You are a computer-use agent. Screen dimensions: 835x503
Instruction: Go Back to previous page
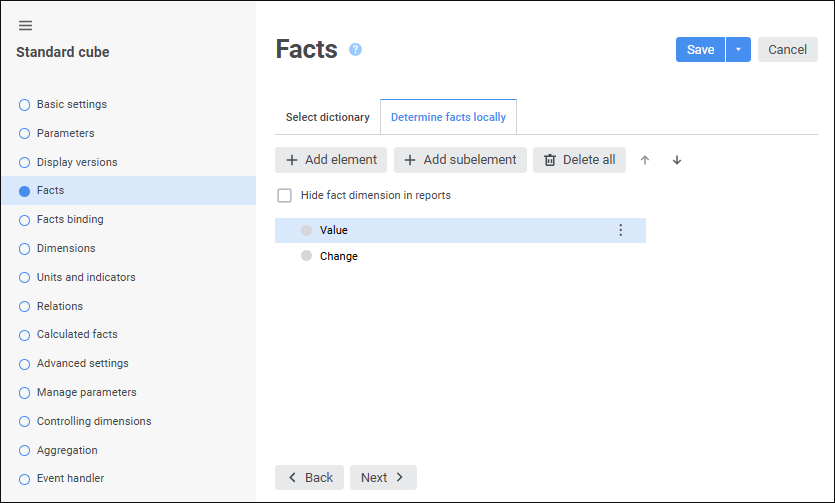click(x=309, y=478)
